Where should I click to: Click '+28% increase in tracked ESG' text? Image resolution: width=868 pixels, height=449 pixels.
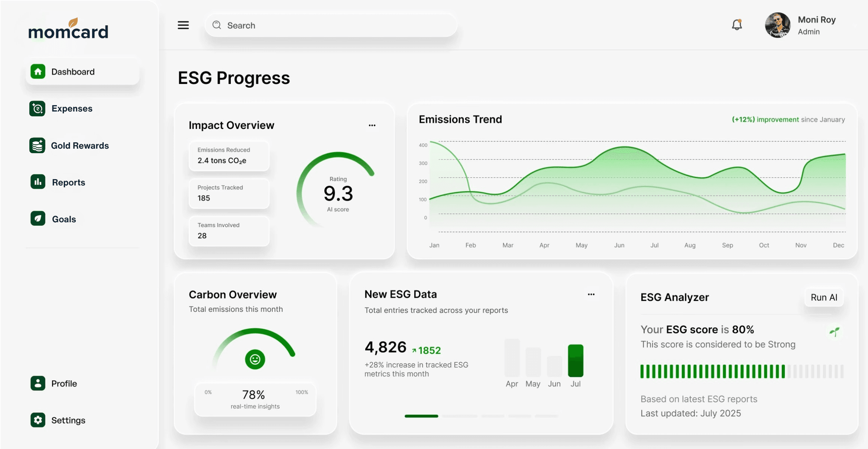(416, 365)
